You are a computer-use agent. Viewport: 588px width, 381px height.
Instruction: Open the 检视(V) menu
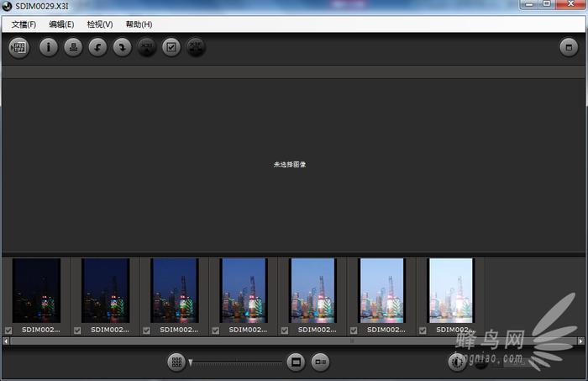(x=100, y=24)
